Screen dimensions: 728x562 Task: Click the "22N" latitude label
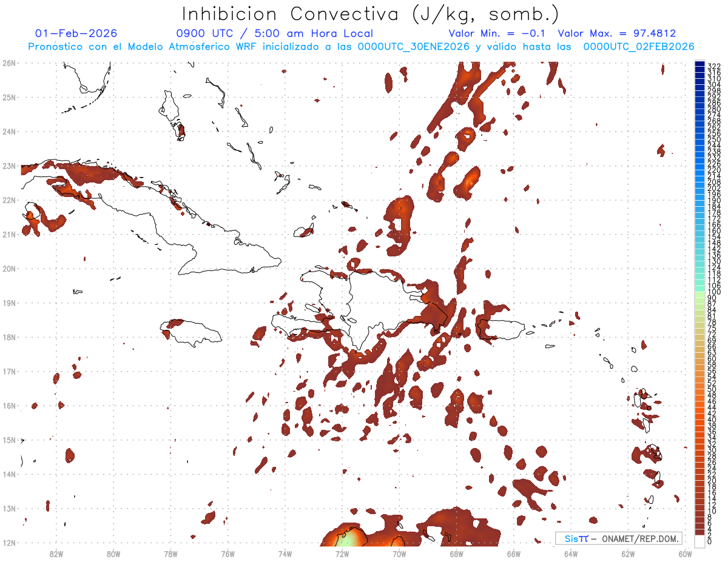click(9, 200)
